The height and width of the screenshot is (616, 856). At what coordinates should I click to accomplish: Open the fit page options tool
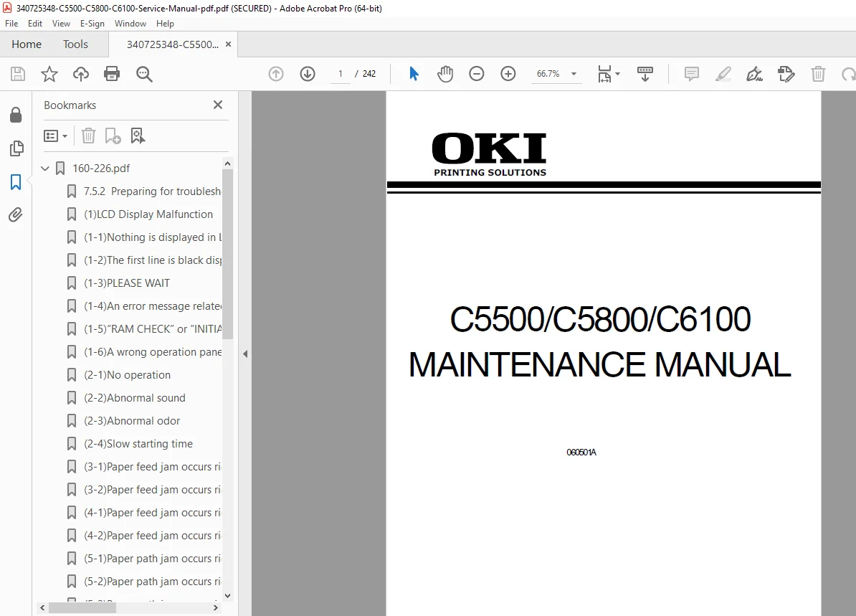coord(604,74)
